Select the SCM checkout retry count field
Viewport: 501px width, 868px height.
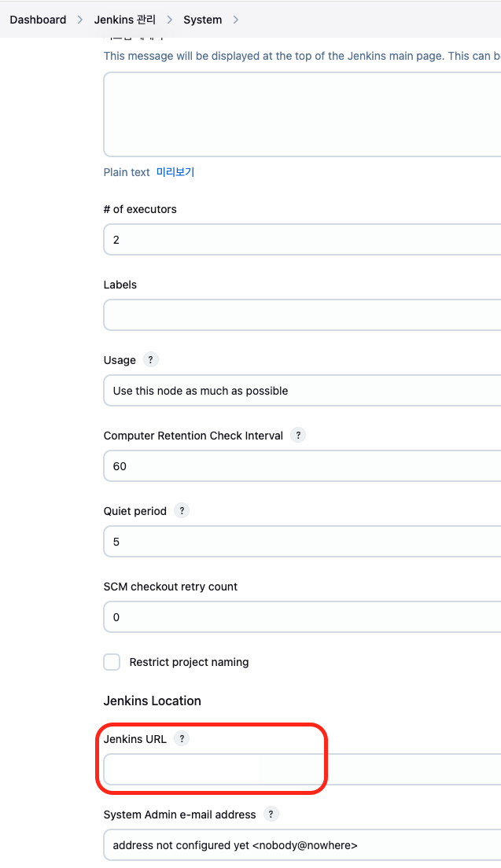coord(302,617)
